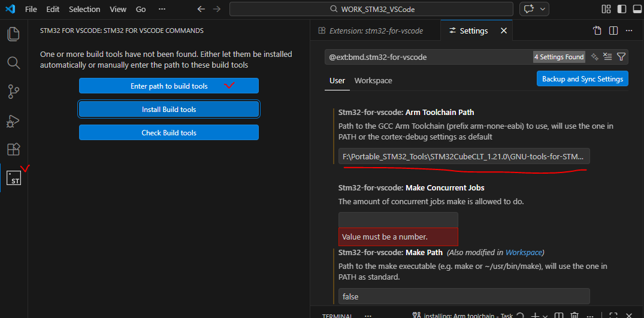Go forward with the right arrow
This screenshot has height=318, width=644.
pyautogui.click(x=217, y=9)
